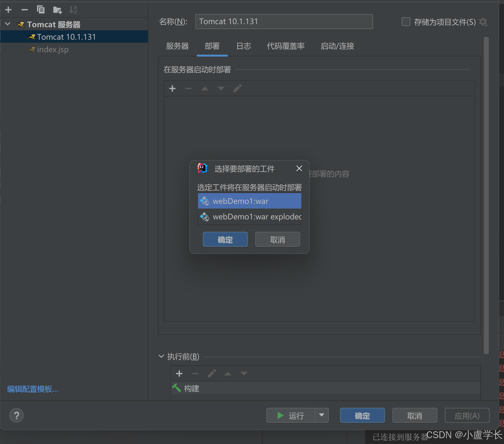Switch to the 启动/连接 tab
This screenshot has height=444, width=504.
(337, 46)
